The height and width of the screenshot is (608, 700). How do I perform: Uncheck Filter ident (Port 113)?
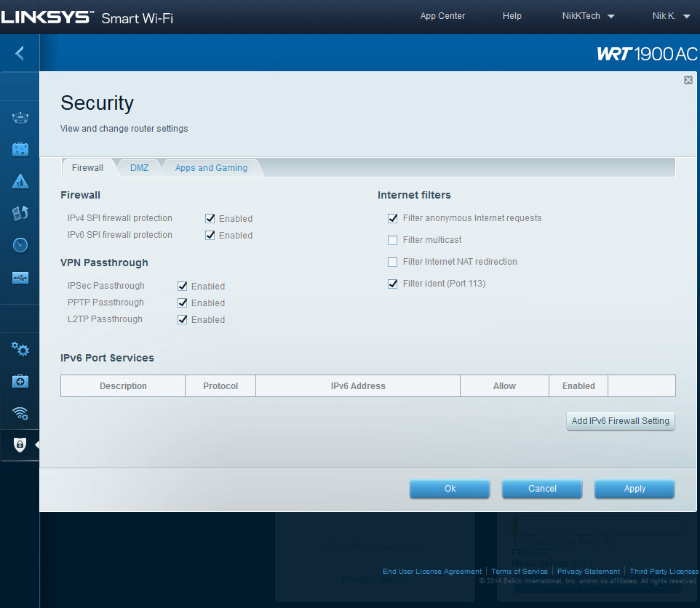click(392, 284)
